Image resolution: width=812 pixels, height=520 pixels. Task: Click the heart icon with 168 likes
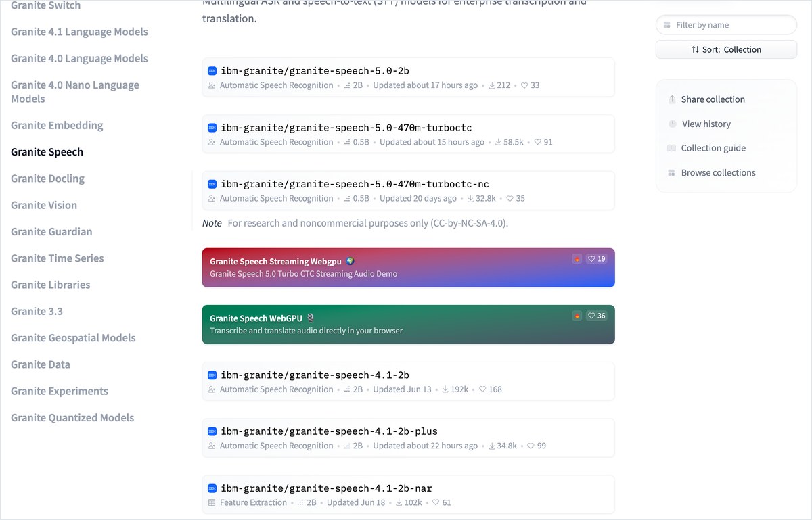point(482,389)
